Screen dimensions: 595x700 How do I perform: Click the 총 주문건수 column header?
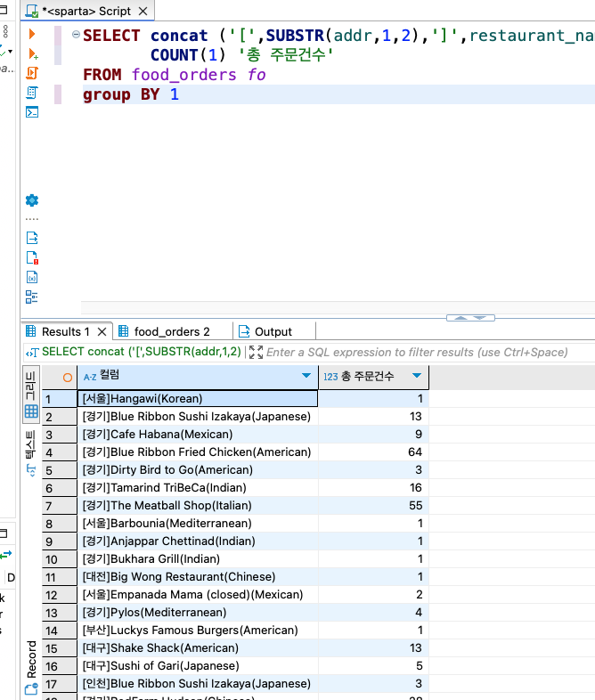pyautogui.click(x=373, y=376)
